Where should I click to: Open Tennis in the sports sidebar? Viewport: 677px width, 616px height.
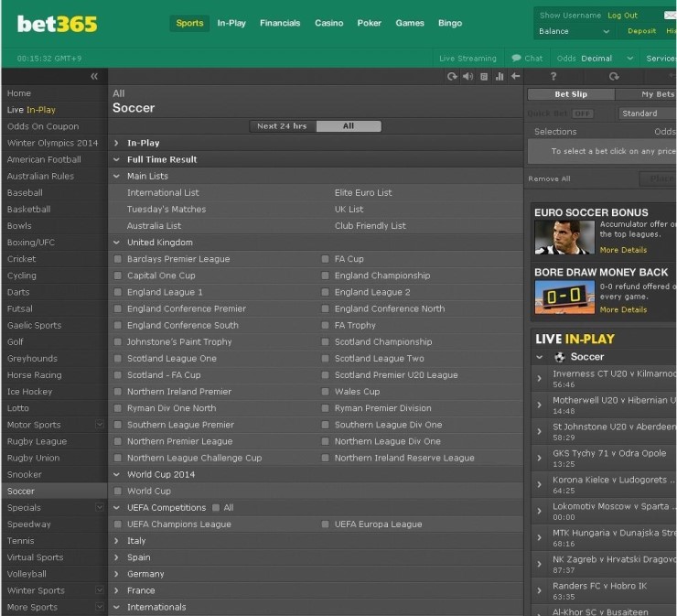click(21, 540)
